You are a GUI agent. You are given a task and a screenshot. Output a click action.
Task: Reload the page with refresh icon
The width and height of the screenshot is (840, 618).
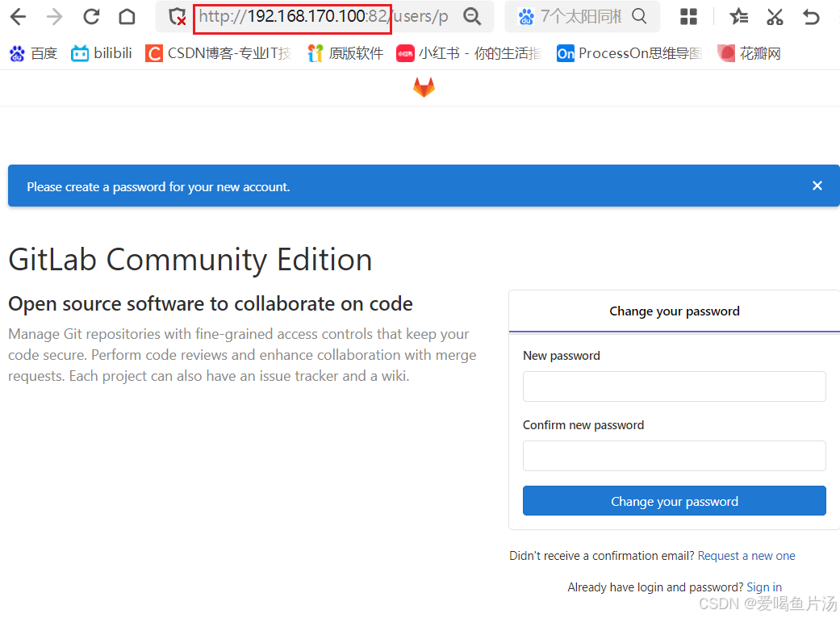coord(91,17)
